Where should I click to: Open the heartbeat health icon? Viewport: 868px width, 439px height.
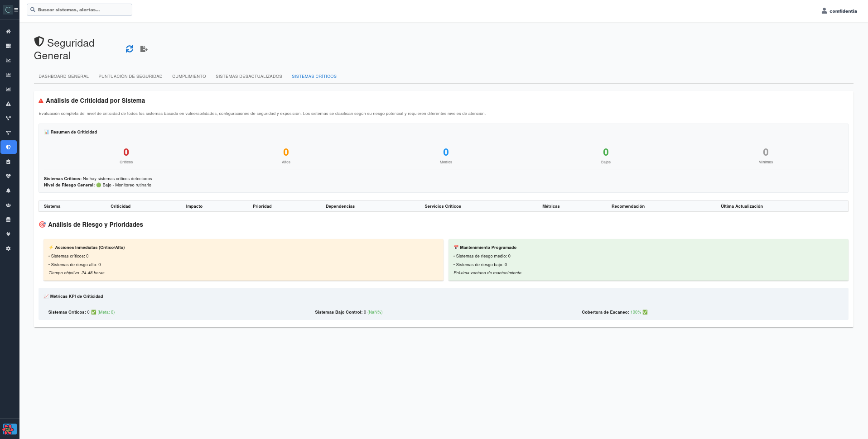8,176
